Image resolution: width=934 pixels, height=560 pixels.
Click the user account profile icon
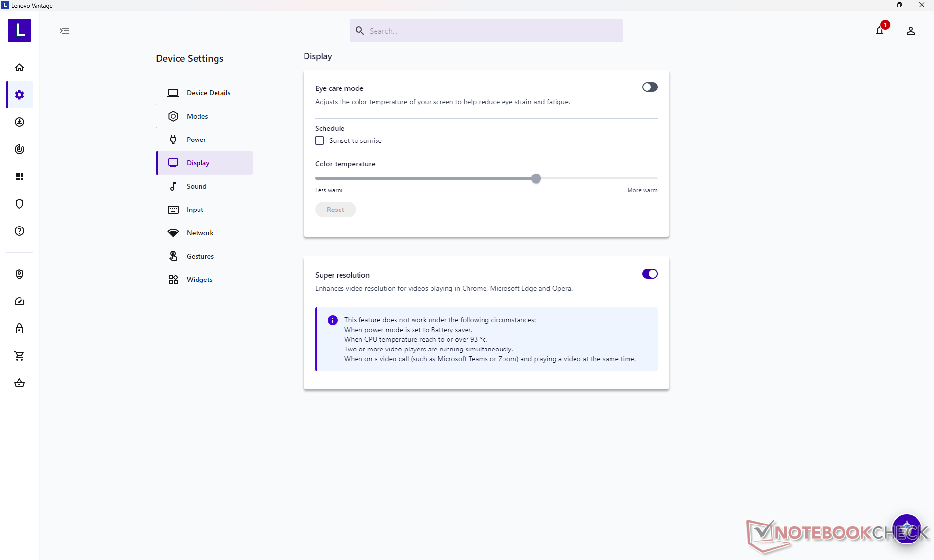point(911,31)
